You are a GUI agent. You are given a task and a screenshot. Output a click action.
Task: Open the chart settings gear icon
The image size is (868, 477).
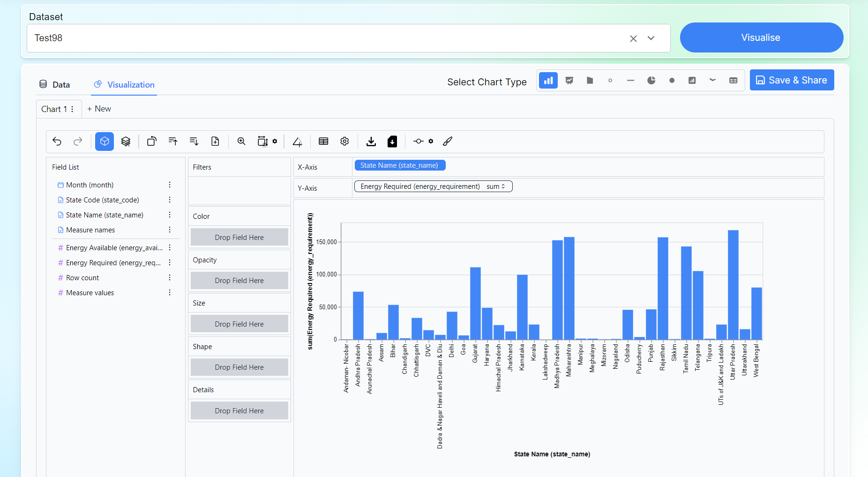tap(344, 142)
